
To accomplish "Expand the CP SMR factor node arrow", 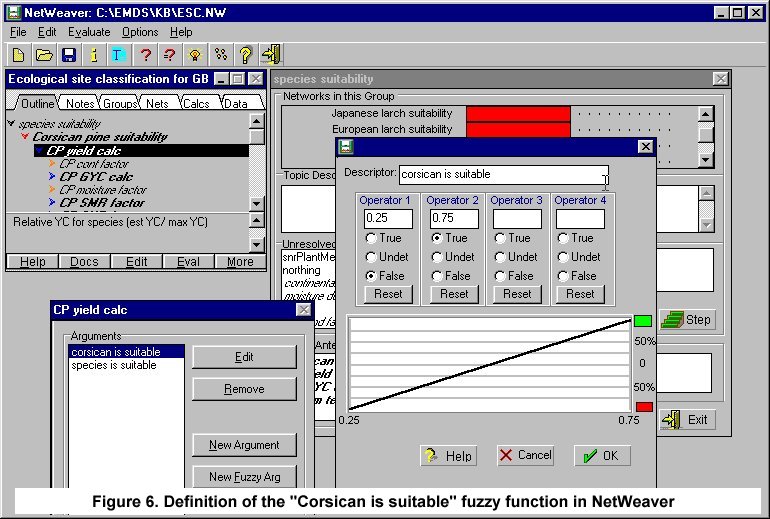I will coord(52,202).
